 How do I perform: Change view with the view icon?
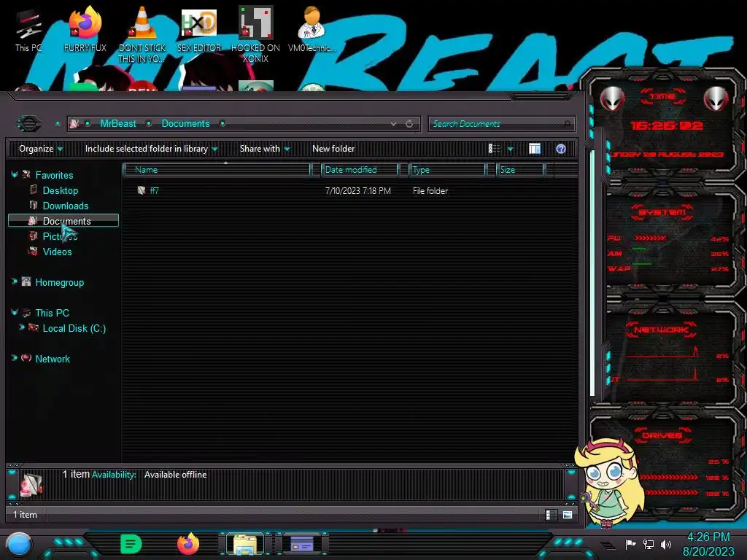coord(494,149)
